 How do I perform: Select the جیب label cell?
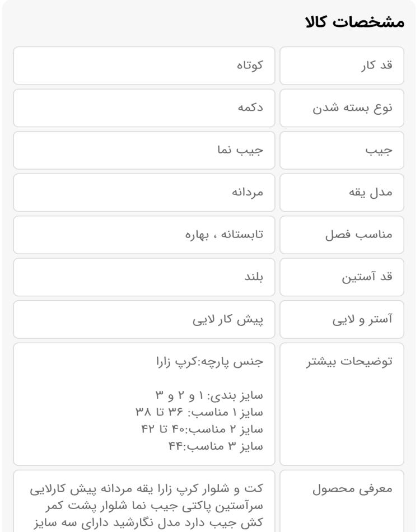tap(342, 150)
